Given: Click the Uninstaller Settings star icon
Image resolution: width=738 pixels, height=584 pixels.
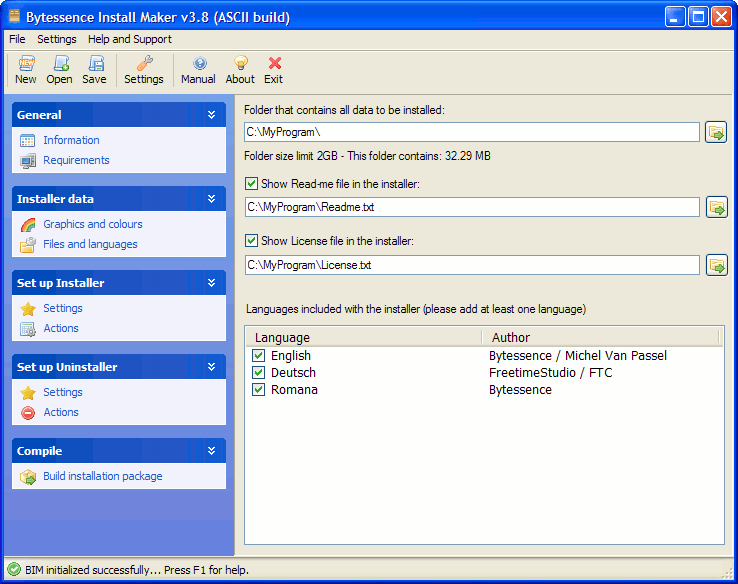Looking at the screenshot, I should click(28, 393).
